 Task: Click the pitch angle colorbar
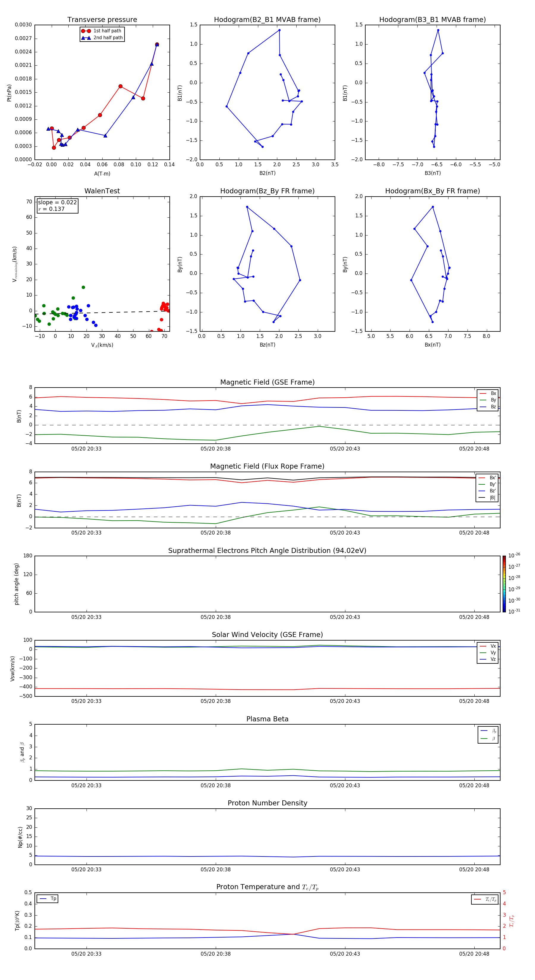504,584
